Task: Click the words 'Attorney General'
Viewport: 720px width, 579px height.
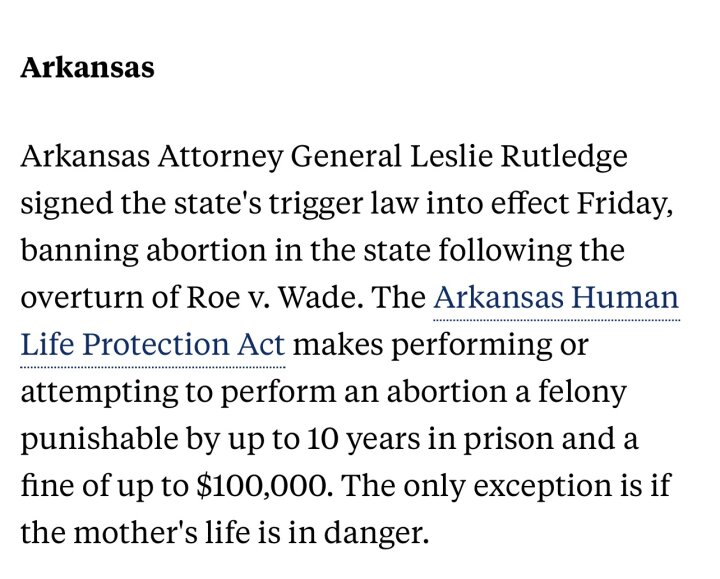Action: 279,157
